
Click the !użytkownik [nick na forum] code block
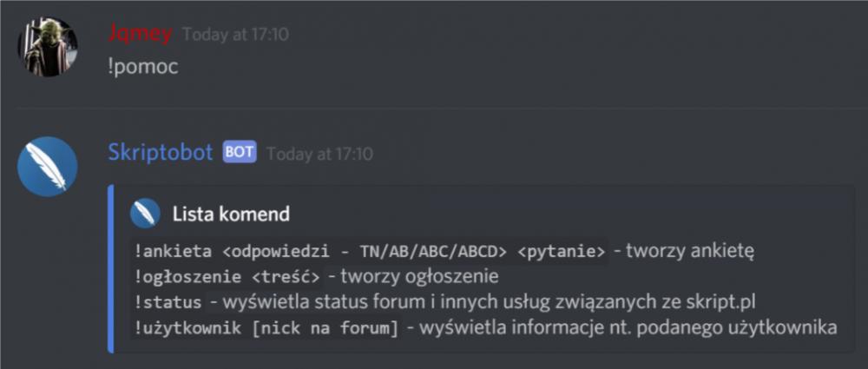point(266,328)
